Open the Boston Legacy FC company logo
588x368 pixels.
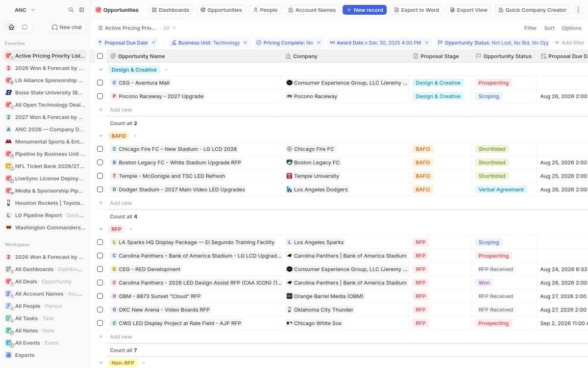click(289, 162)
